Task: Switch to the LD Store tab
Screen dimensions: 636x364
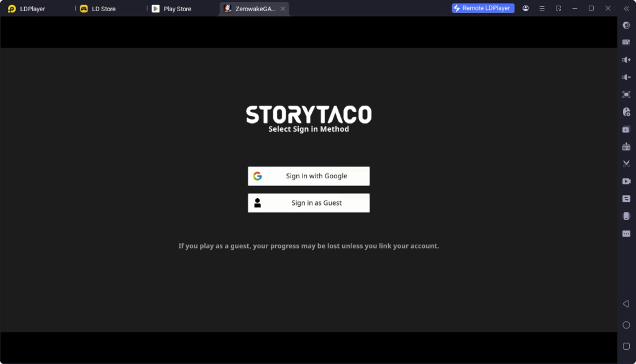Action: (103, 9)
